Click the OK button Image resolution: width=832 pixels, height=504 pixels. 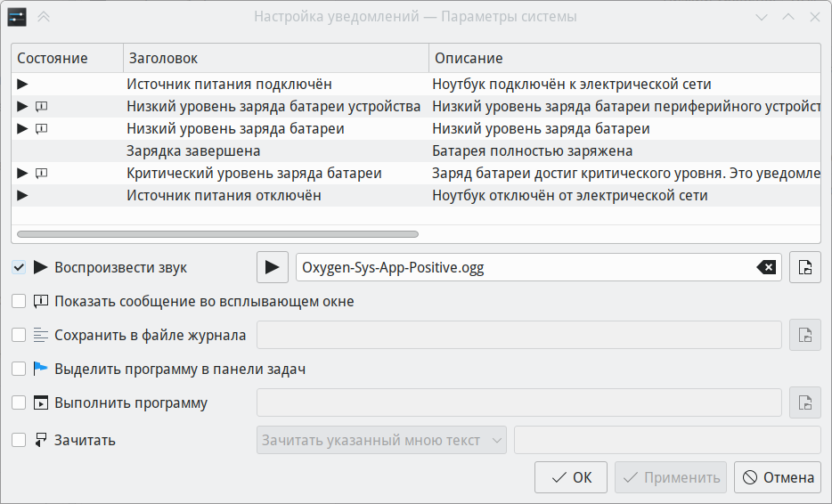(571, 477)
